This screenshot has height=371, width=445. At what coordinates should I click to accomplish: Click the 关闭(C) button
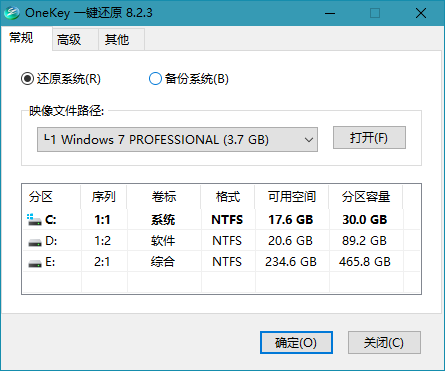point(384,342)
